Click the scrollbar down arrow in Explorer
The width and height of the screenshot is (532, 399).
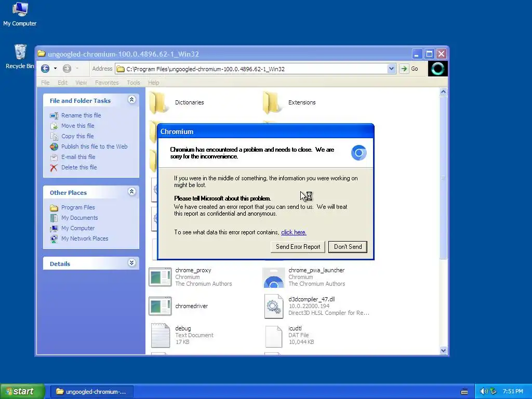coord(443,351)
